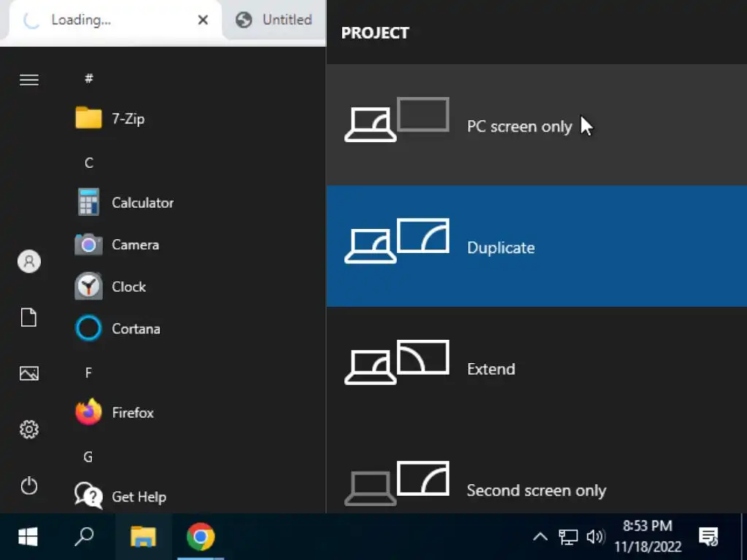Image resolution: width=747 pixels, height=560 pixels.
Task: Click the network tray icon
Action: (x=568, y=537)
